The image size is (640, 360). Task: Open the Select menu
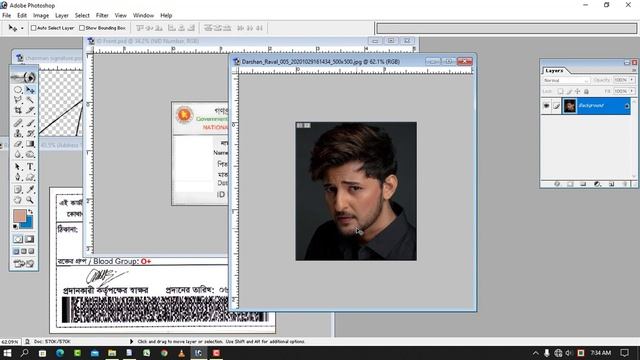coord(82,16)
